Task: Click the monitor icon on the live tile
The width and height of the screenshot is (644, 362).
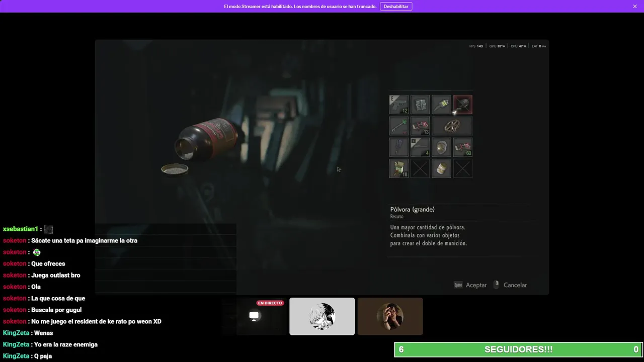Action: 254,316
